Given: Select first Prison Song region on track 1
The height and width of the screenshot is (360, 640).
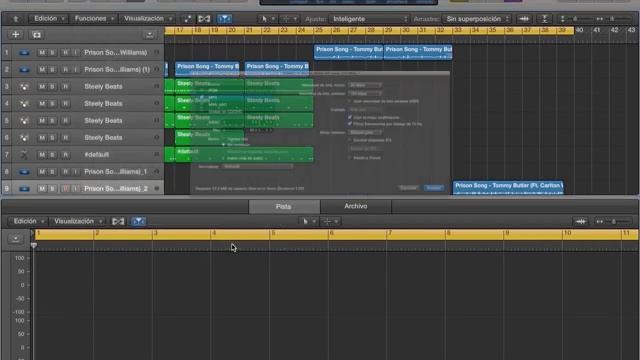Looking at the screenshot, I should (349, 52).
